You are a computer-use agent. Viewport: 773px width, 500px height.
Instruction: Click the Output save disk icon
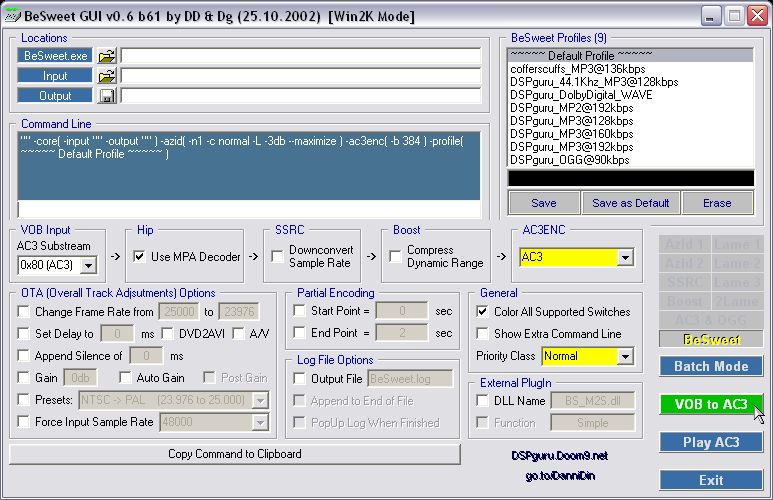106,96
